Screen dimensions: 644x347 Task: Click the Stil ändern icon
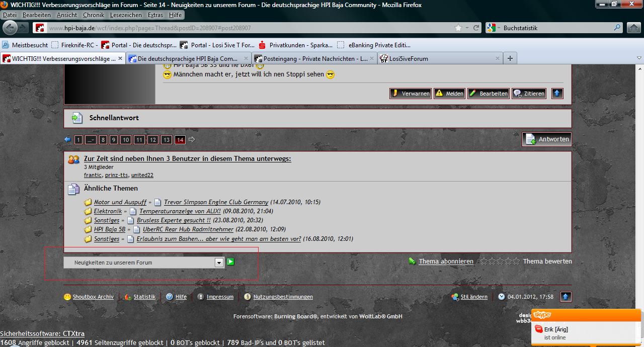point(455,297)
